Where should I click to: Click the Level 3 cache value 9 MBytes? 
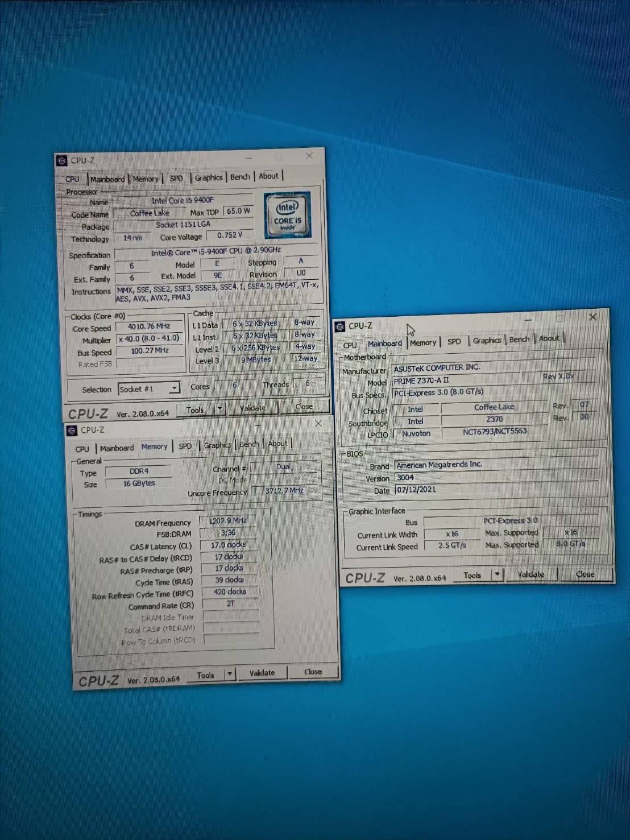click(255, 359)
